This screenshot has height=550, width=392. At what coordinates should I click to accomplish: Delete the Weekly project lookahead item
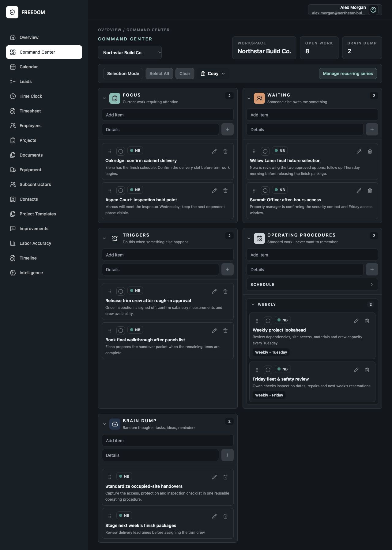367,321
